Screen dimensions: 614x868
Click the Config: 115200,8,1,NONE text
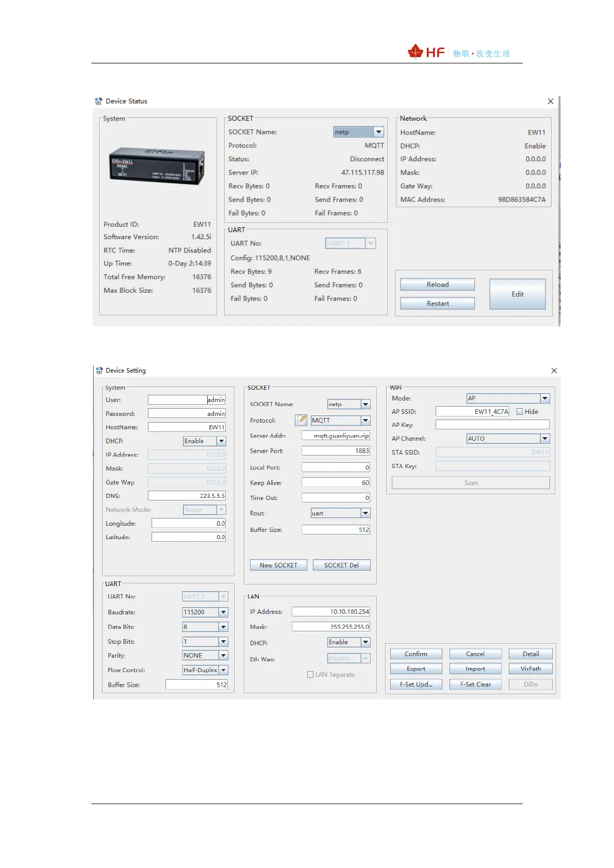click(270, 258)
